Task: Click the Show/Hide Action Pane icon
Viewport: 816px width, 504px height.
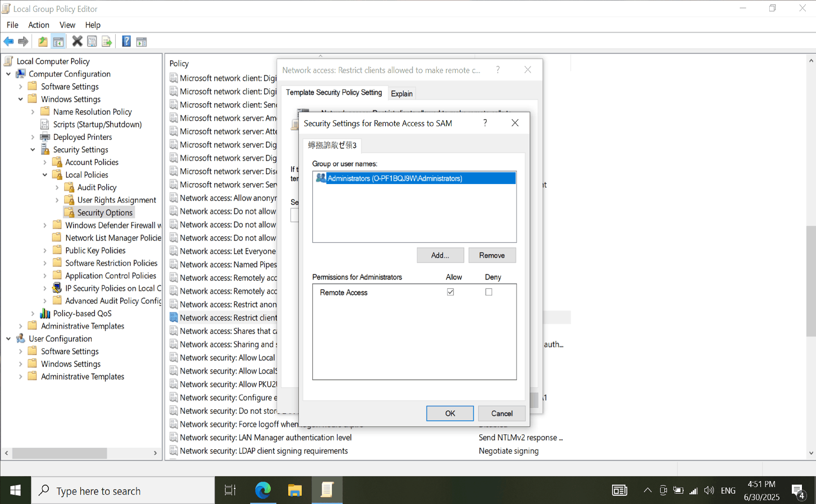Action: (x=142, y=42)
